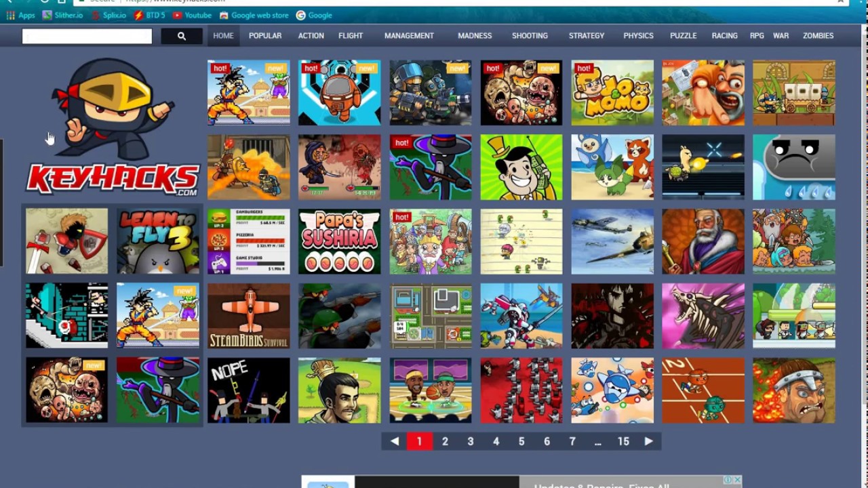
Task: Open the Apps bookmarks shortcut
Action: (20, 15)
